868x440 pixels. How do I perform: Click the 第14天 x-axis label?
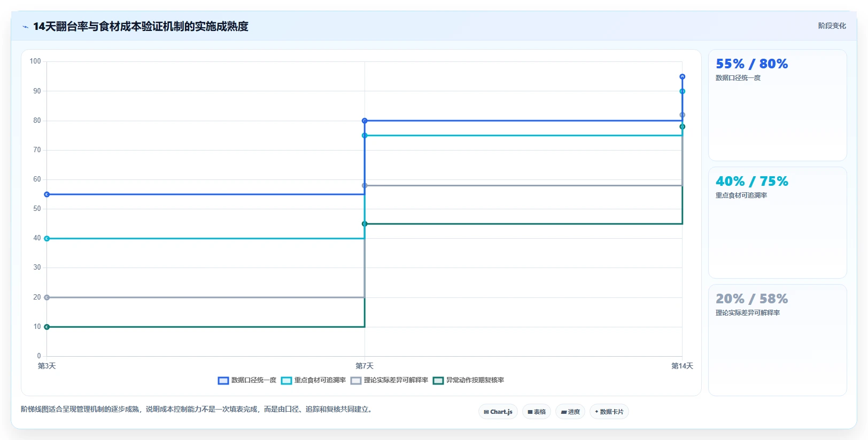click(682, 366)
